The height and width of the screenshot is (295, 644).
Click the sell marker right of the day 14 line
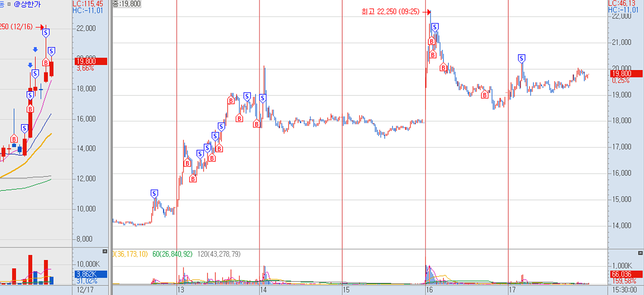click(x=262, y=98)
